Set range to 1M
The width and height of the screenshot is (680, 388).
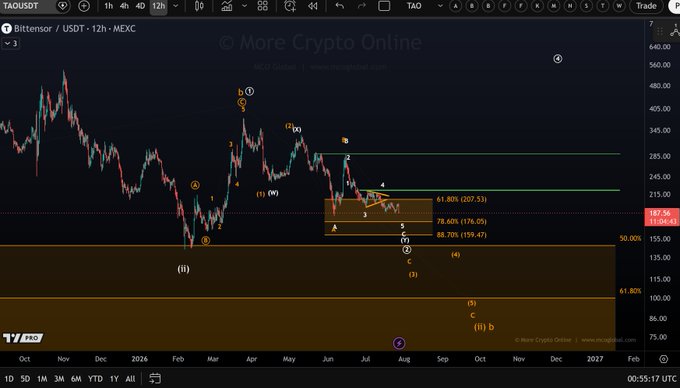pos(42,378)
